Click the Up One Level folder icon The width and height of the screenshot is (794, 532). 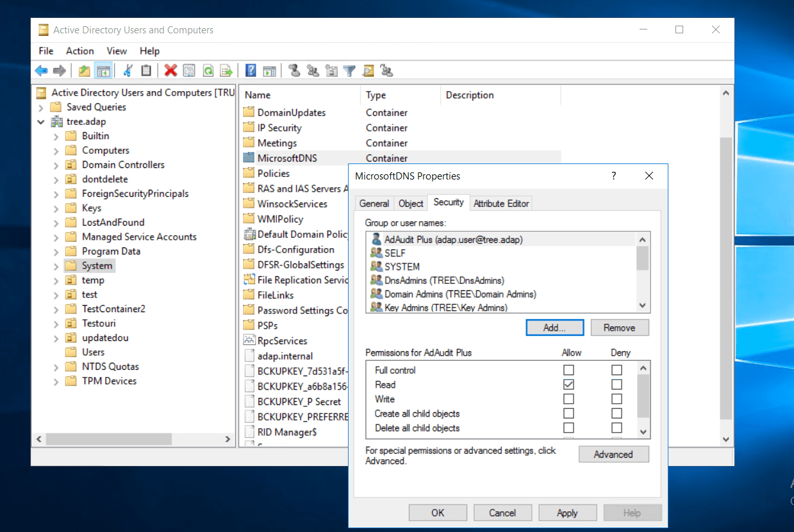coord(84,71)
